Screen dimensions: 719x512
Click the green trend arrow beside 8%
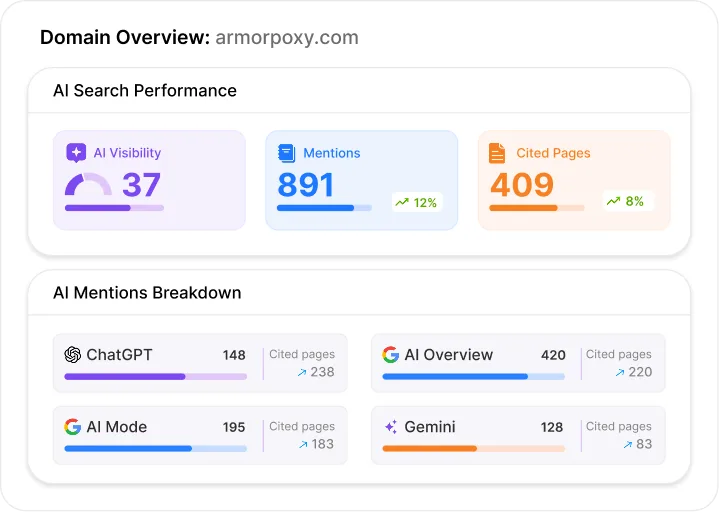click(614, 201)
